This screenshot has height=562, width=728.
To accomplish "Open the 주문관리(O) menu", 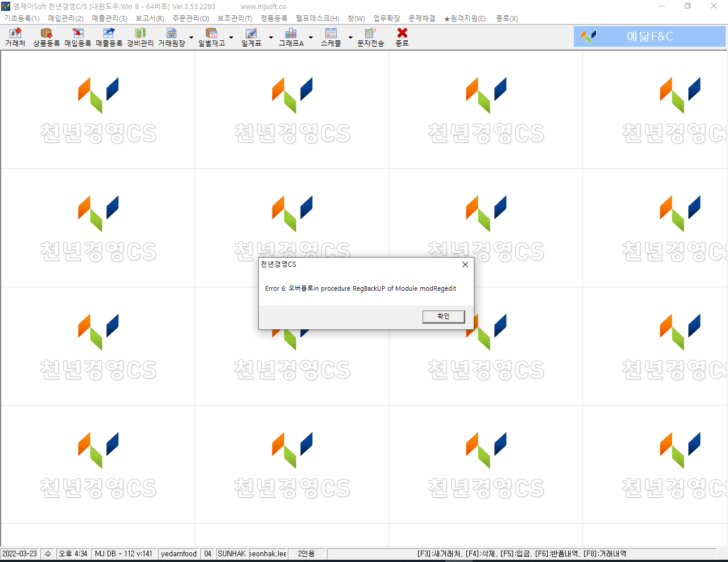I will pos(191,18).
